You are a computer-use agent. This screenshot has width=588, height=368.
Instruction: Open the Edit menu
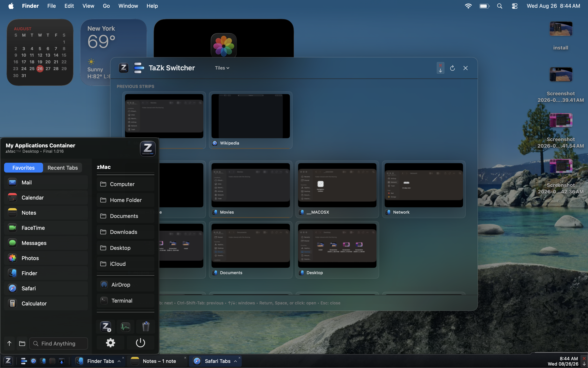click(69, 6)
